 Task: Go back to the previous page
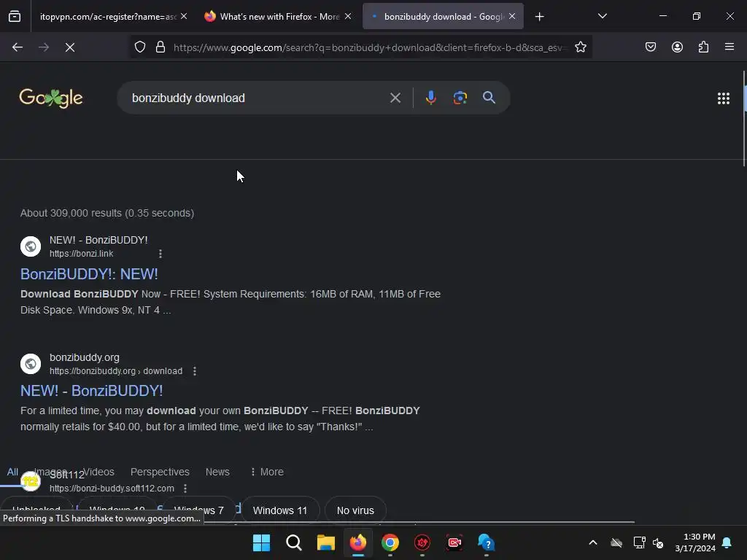pos(18,47)
